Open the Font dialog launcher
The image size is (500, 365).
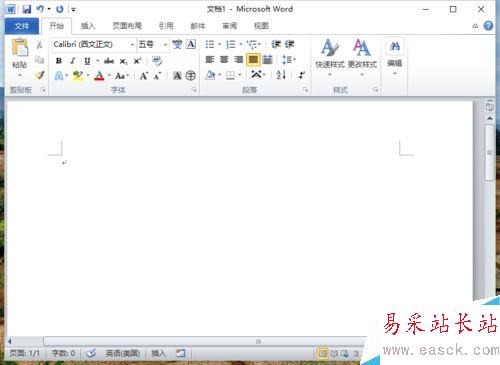click(194, 90)
